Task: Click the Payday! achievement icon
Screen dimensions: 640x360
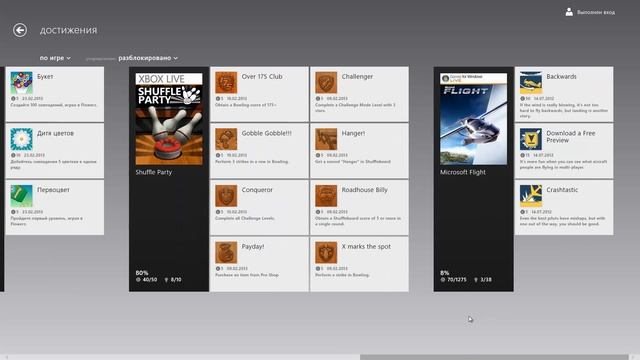Action: [226, 253]
